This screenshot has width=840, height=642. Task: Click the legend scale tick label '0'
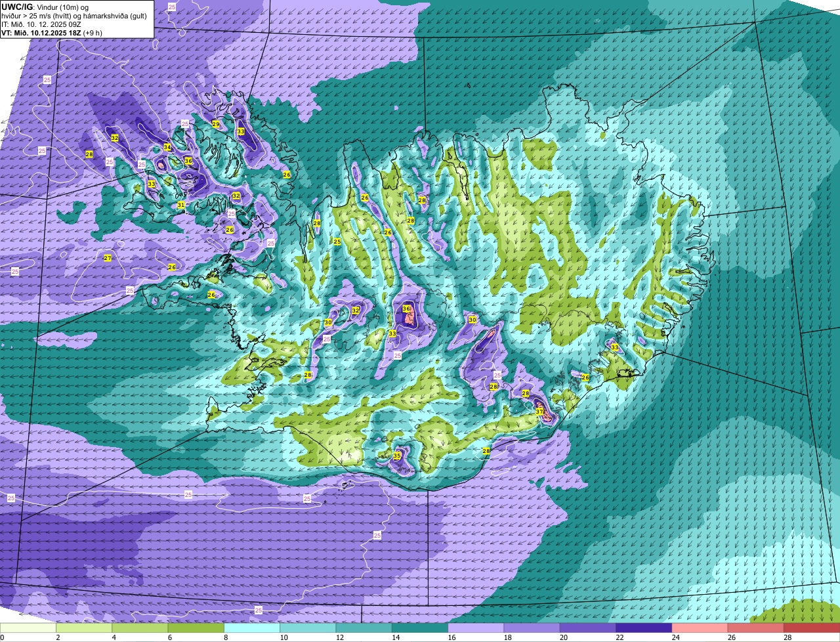tap(3, 637)
